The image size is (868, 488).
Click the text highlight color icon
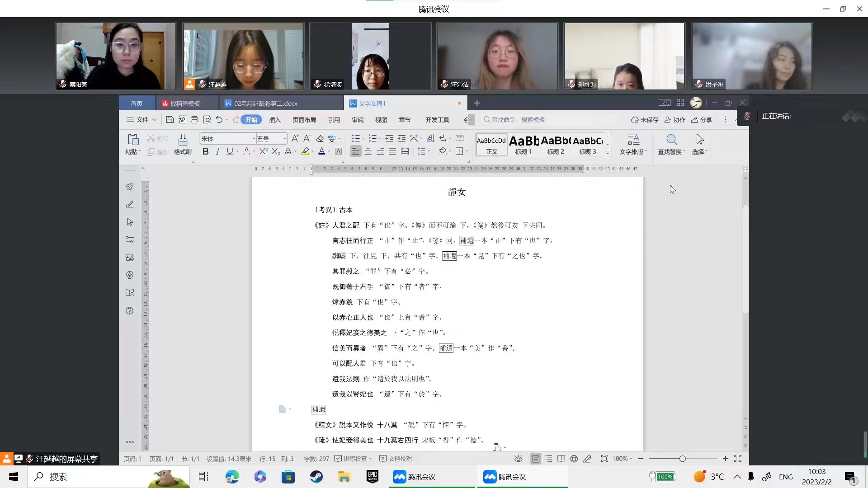(x=306, y=151)
